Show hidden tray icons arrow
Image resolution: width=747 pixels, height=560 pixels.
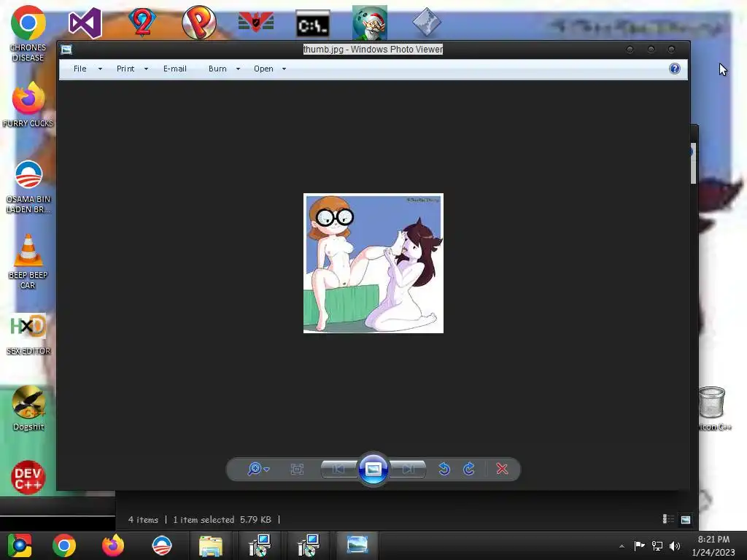pyautogui.click(x=622, y=546)
